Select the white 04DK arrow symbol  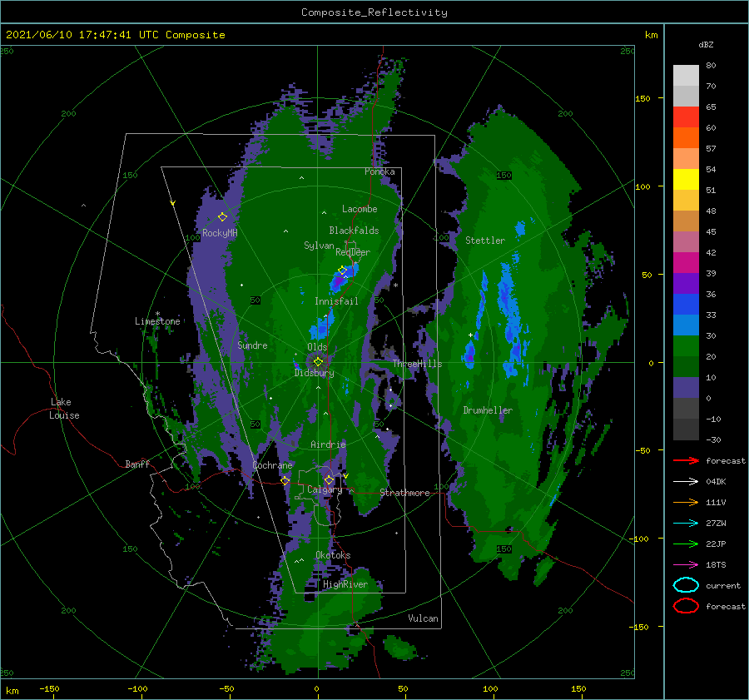click(x=686, y=482)
